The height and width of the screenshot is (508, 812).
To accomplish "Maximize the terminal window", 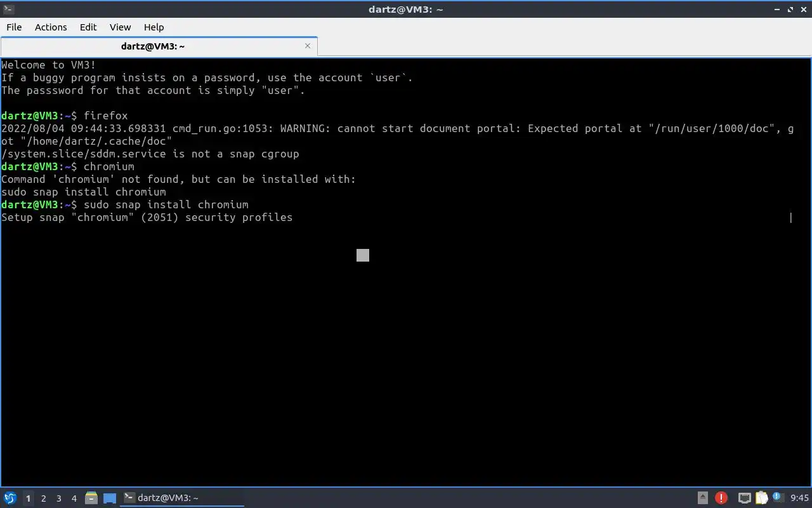I will (790, 10).
